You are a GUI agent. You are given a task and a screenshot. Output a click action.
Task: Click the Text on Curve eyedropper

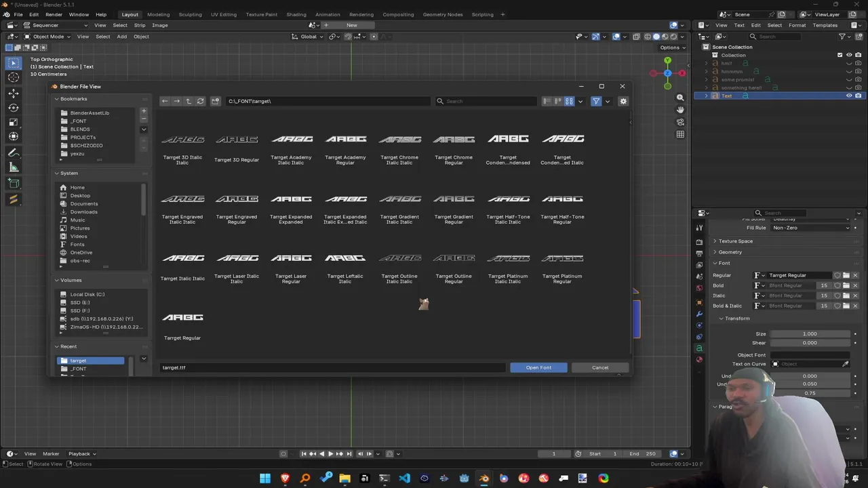point(846,364)
